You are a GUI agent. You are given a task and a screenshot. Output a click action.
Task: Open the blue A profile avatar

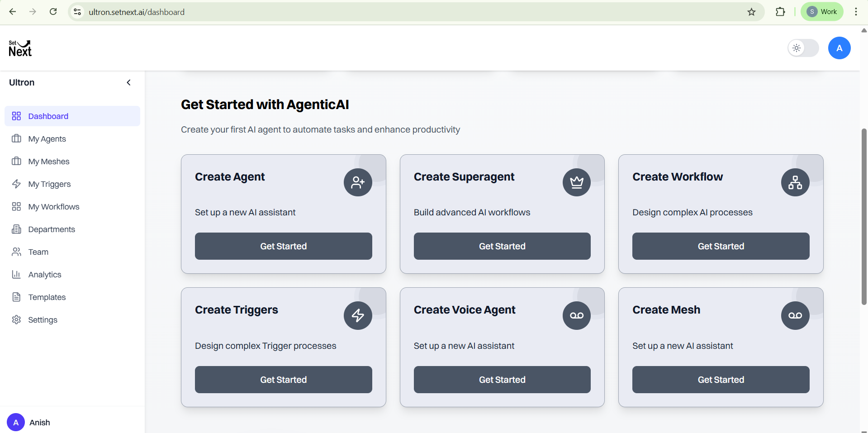point(839,48)
